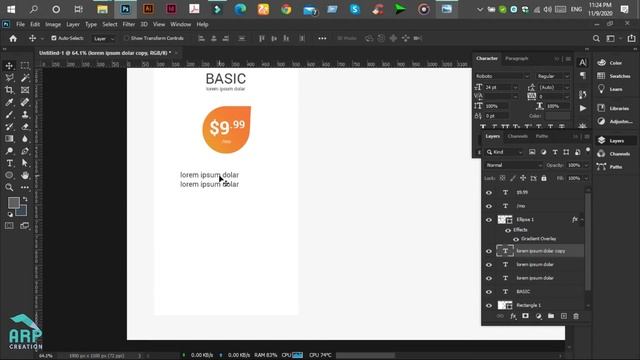Switch to the Channels tab
This screenshot has height=360, width=640.
click(x=518, y=136)
